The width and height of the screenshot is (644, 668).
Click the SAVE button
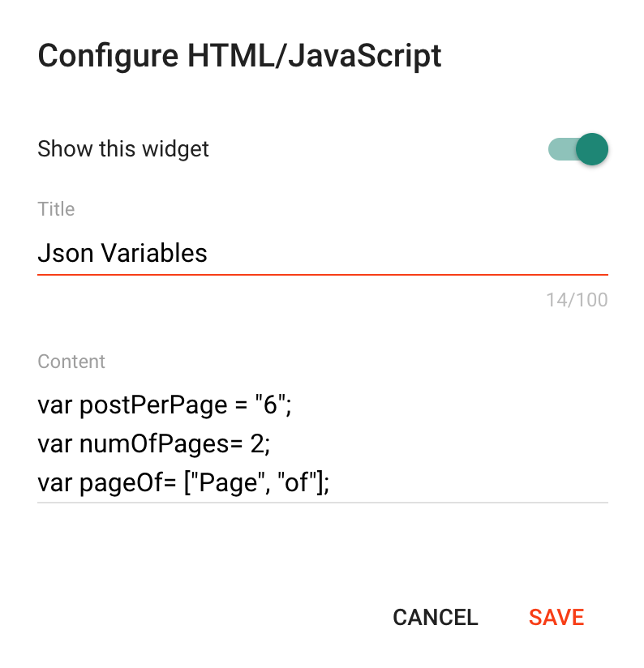tap(556, 617)
